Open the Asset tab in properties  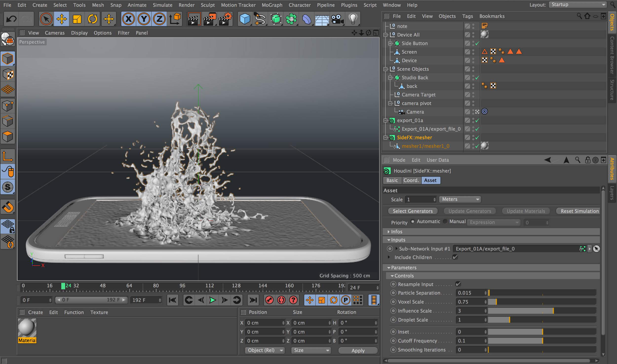click(431, 180)
